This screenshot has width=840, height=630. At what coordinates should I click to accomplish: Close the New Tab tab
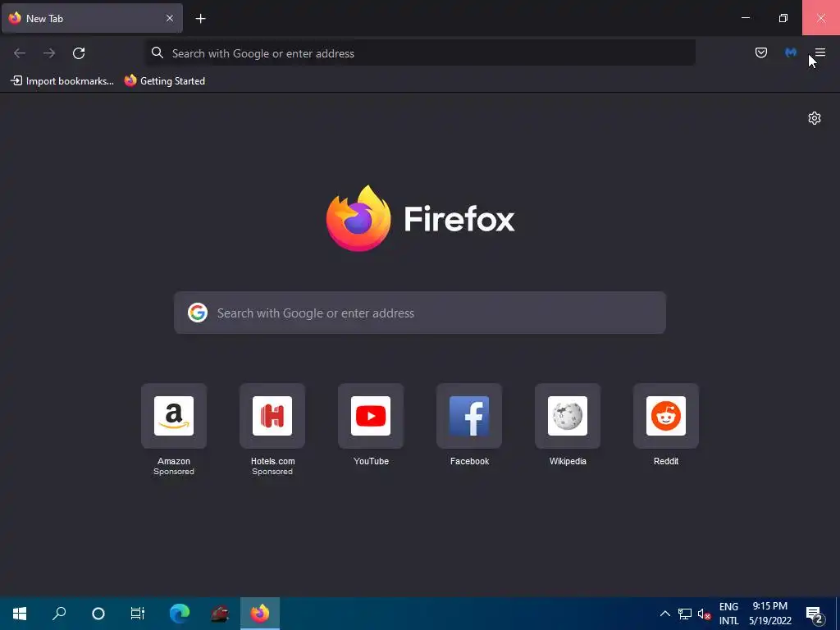170,18
